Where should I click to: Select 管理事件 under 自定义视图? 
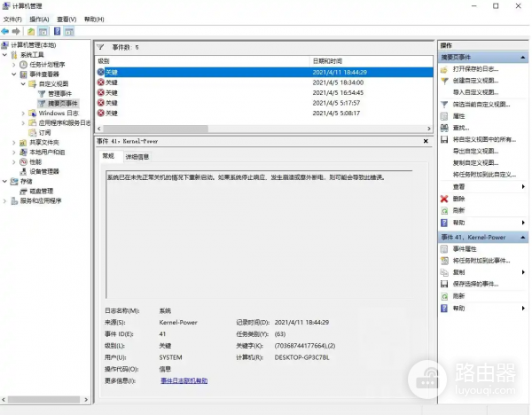tap(60, 93)
